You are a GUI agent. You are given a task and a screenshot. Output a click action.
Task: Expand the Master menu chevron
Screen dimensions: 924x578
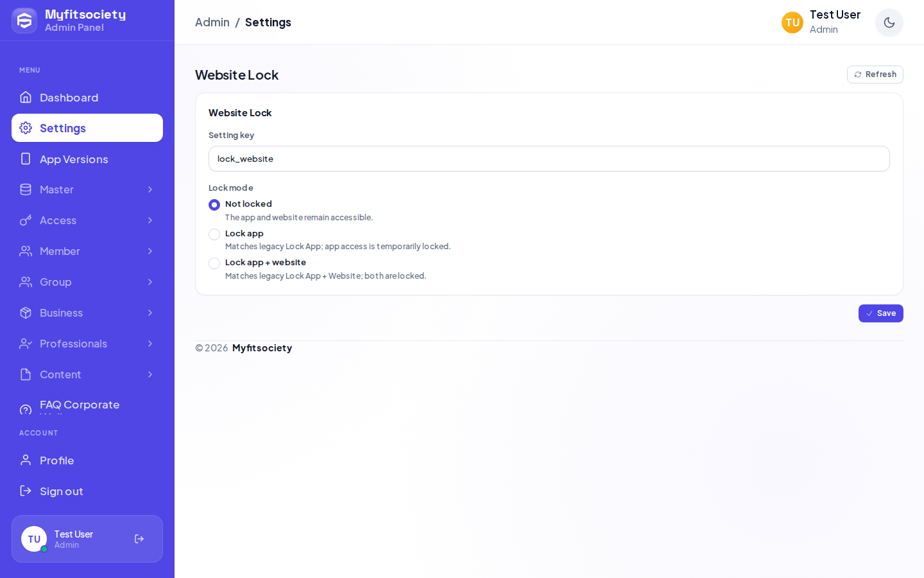pyautogui.click(x=150, y=189)
